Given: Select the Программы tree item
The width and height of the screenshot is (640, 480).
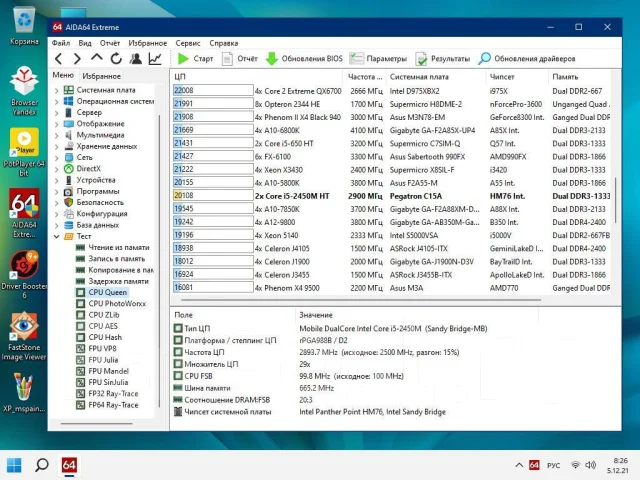Looking at the screenshot, I should click(98, 191).
